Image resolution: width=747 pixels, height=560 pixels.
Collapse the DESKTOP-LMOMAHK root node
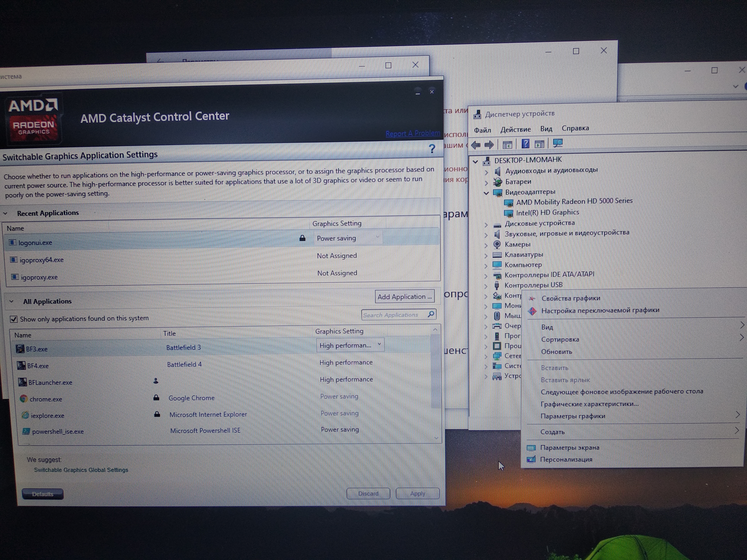[x=475, y=162]
